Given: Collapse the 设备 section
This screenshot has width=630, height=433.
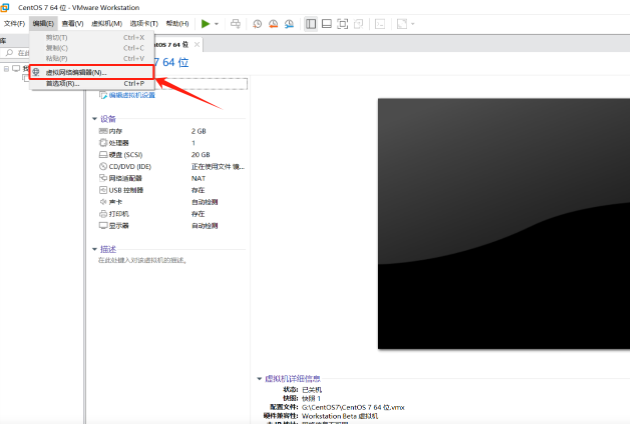Looking at the screenshot, I should (95, 119).
